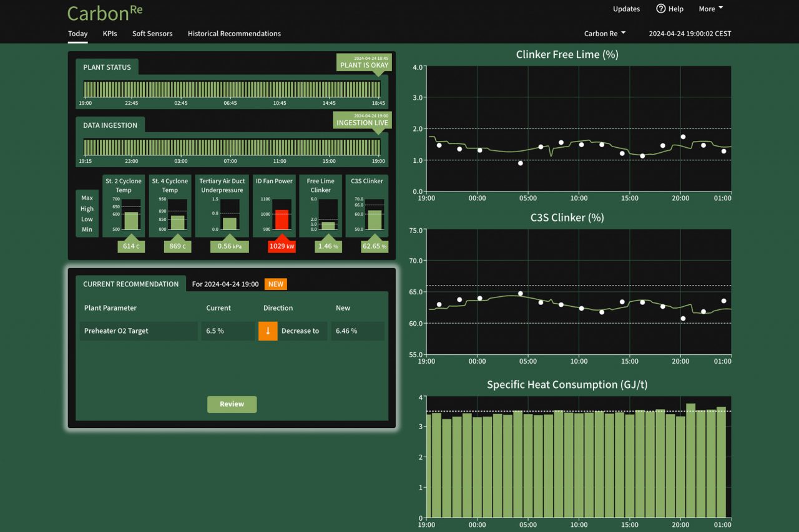Open the Soft Sensors tab
The image size is (799, 532).
[x=152, y=34]
